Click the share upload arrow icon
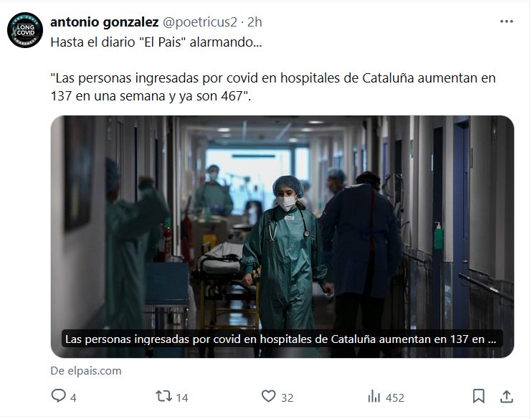The image size is (532, 419). pos(507,396)
